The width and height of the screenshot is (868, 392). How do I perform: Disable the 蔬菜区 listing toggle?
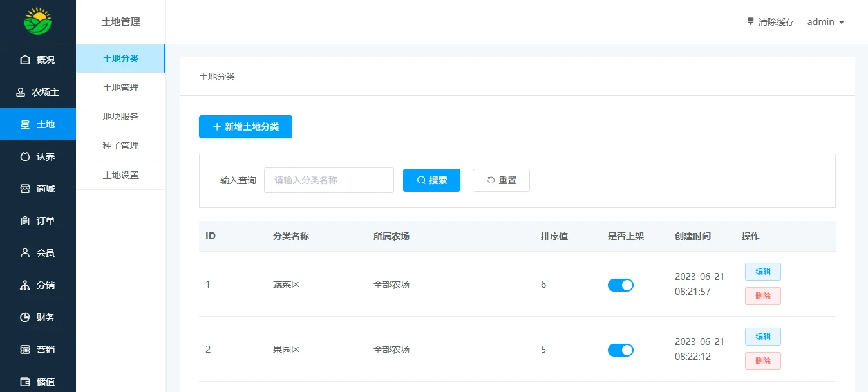pos(620,285)
